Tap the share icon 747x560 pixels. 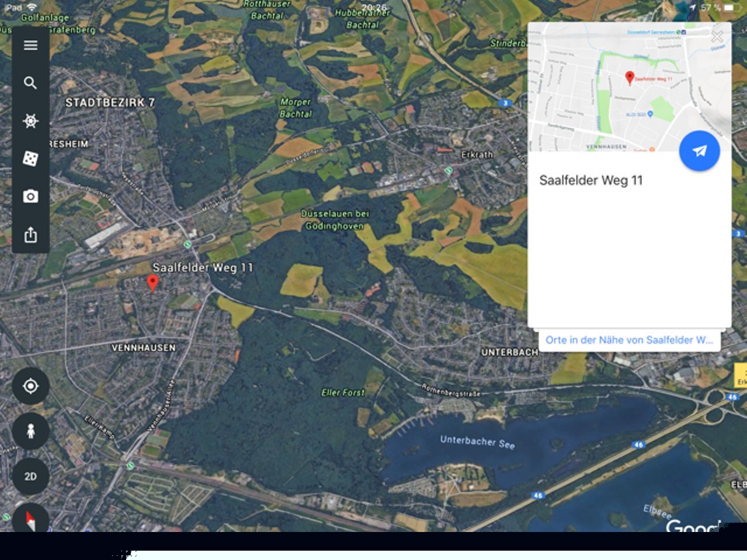pos(30,235)
